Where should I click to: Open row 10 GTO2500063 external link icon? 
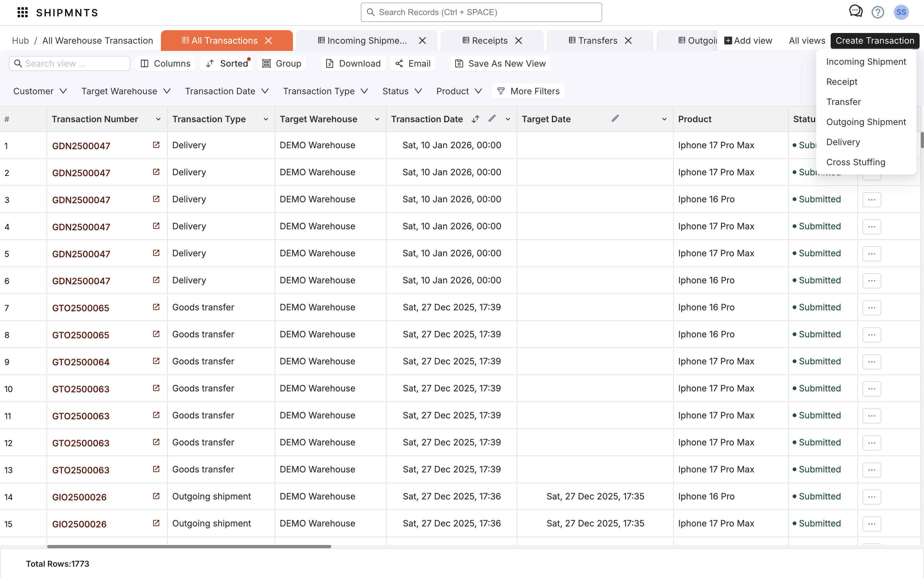tap(156, 388)
